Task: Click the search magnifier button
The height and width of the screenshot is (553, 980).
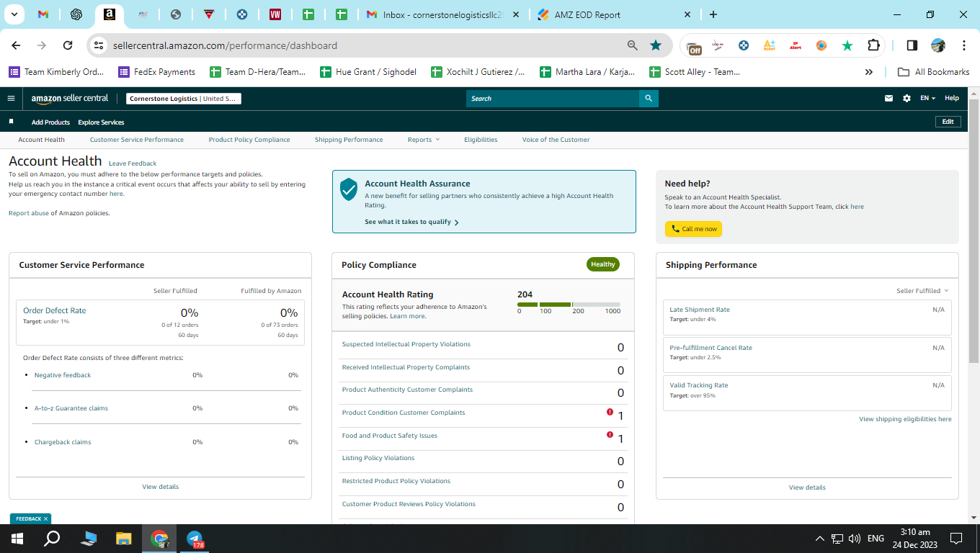Action: [x=649, y=99]
